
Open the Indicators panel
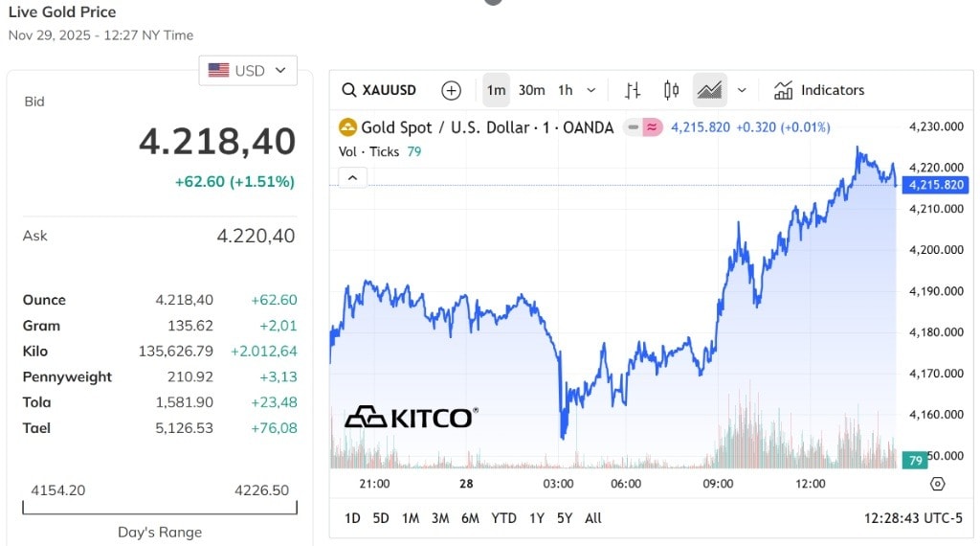point(819,90)
